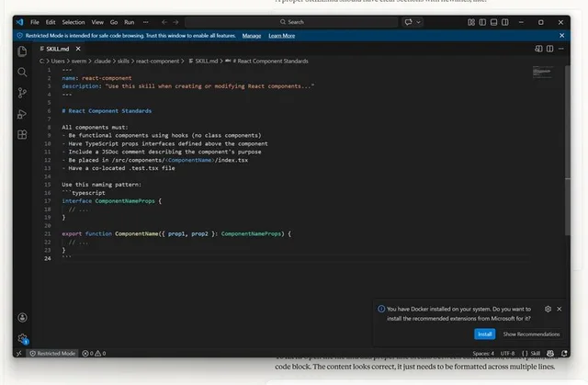Image resolution: width=588 pixels, height=385 pixels.
Task: Open the Go menu
Action: [114, 22]
